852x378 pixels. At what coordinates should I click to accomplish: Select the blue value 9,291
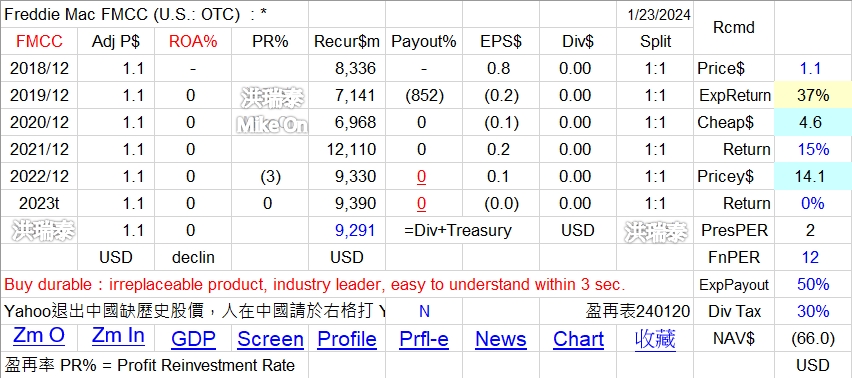pos(347,230)
